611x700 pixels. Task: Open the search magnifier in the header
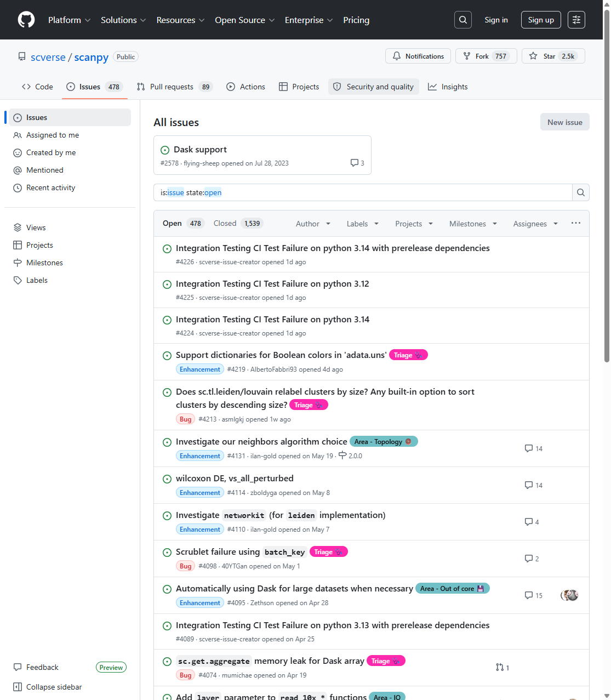(x=463, y=20)
